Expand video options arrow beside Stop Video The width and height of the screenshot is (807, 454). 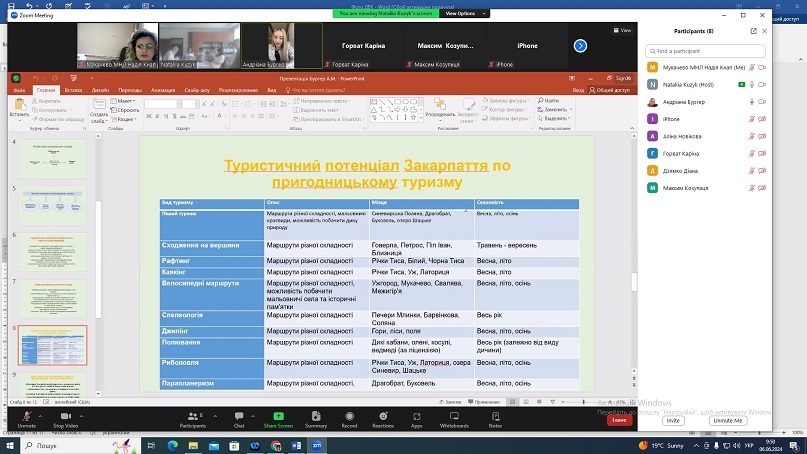point(81,416)
